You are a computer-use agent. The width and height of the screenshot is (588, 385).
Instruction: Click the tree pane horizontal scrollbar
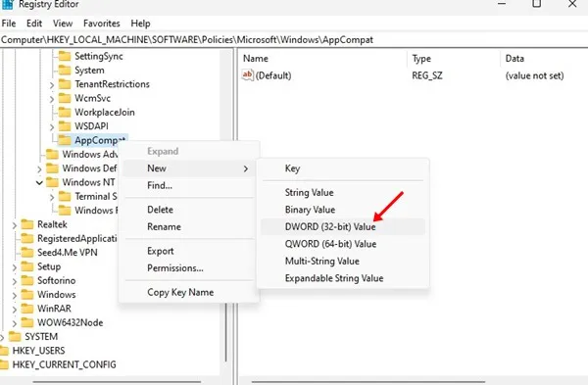[x=117, y=382]
